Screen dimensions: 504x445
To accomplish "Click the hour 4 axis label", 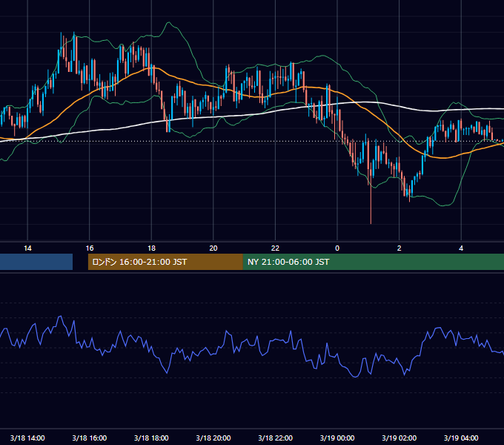I will [x=461, y=248].
